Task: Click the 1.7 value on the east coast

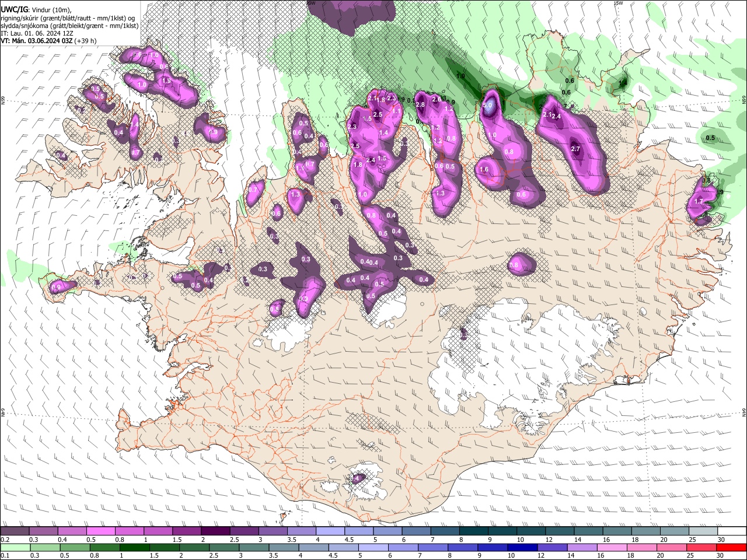Action: tap(699, 201)
